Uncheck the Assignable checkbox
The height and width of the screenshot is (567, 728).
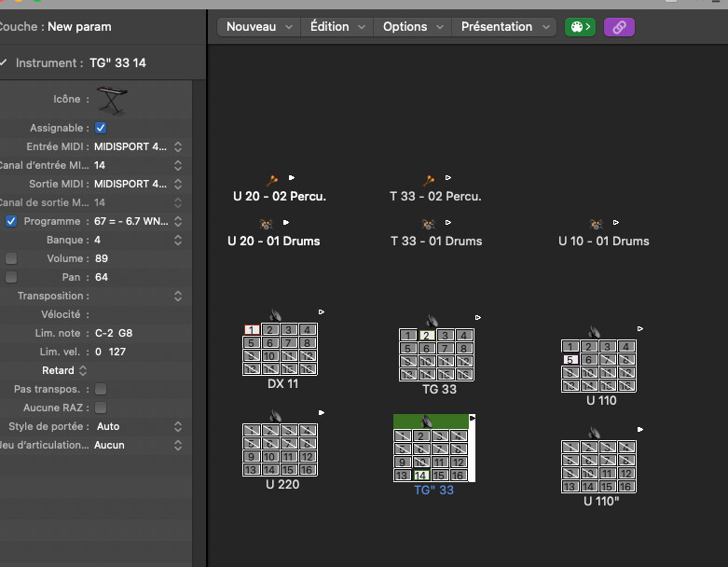pyautogui.click(x=101, y=128)
